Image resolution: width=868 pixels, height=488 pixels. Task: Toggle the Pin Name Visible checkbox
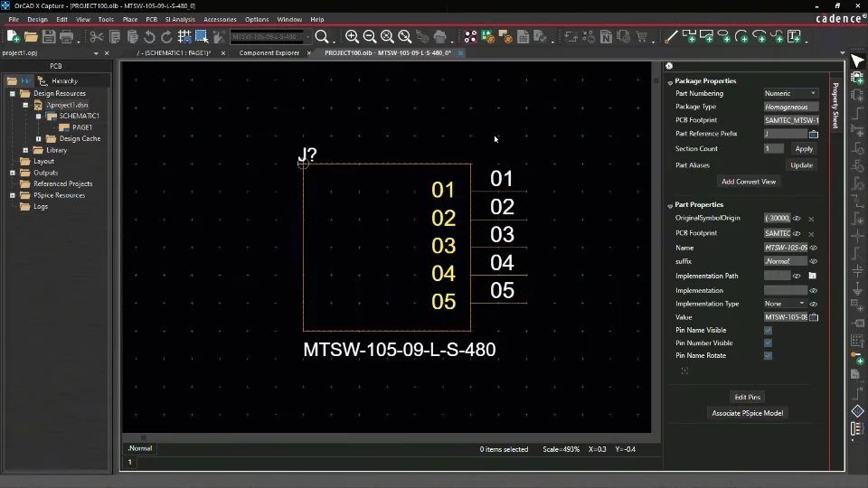pyautogui.click(x=768, y=331)
